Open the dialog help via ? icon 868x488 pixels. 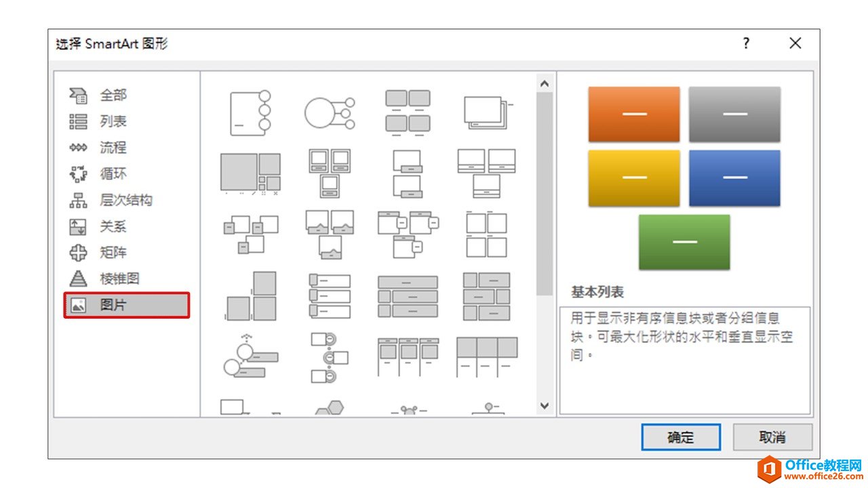746,43
